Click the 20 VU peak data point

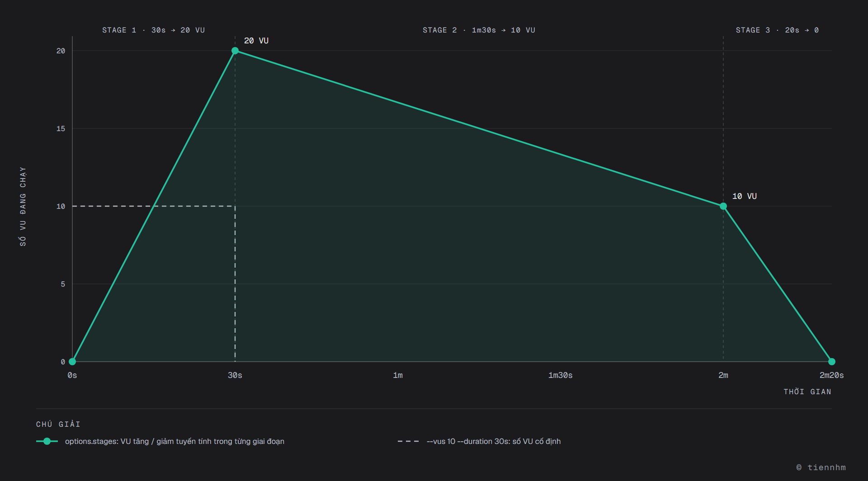[x=235, y=51]
